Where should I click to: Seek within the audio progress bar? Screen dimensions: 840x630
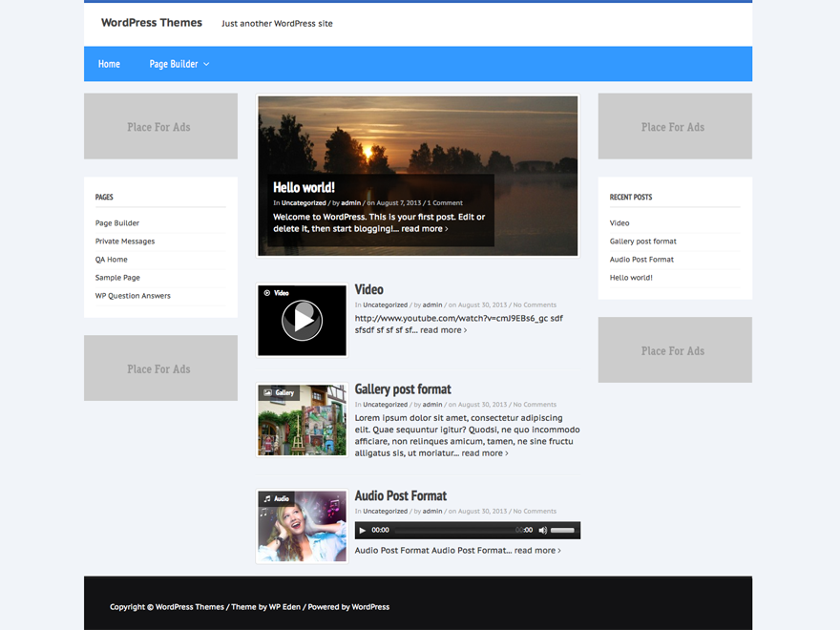click(x=453, y=530)
